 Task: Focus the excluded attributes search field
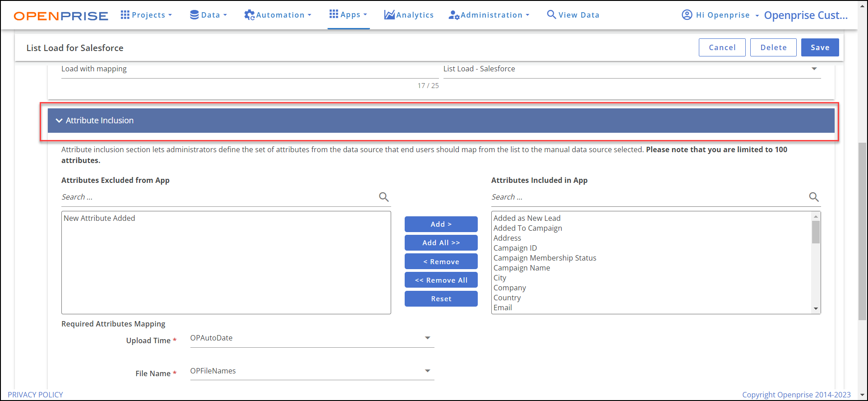[219, 197]
